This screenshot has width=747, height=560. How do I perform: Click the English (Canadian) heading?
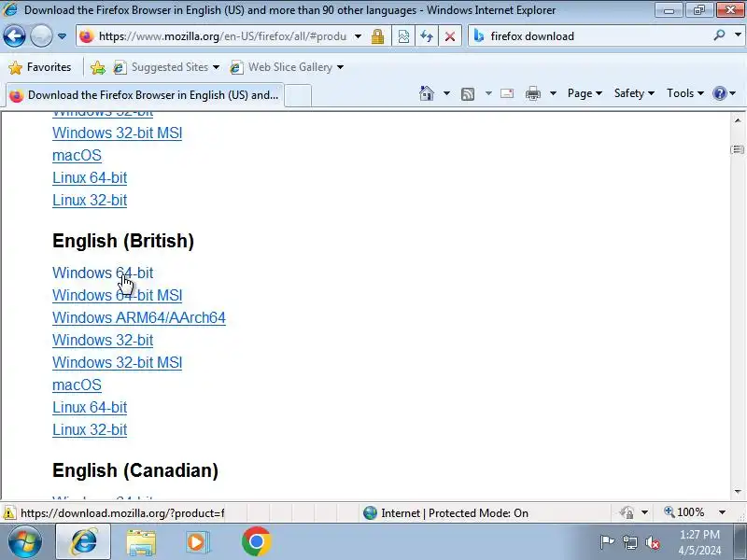135,470
